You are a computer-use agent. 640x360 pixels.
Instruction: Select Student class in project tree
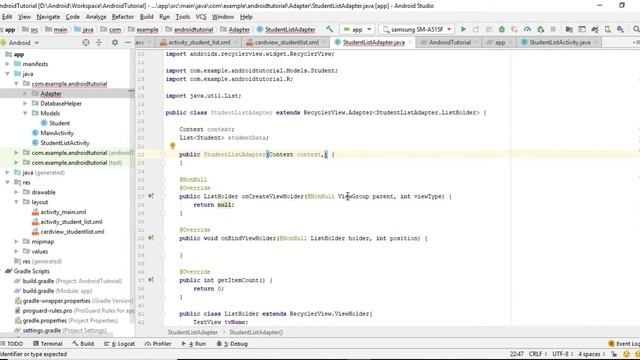(59, 123)
